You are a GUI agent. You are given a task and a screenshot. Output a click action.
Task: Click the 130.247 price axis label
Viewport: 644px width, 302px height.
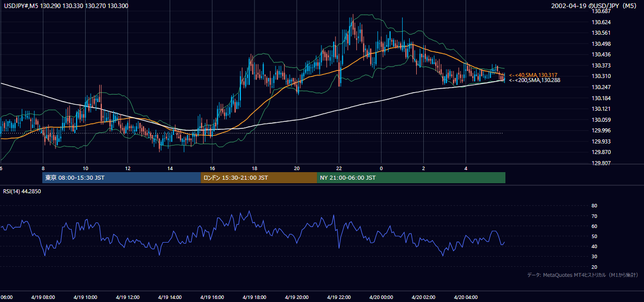(x=601, y=87)
